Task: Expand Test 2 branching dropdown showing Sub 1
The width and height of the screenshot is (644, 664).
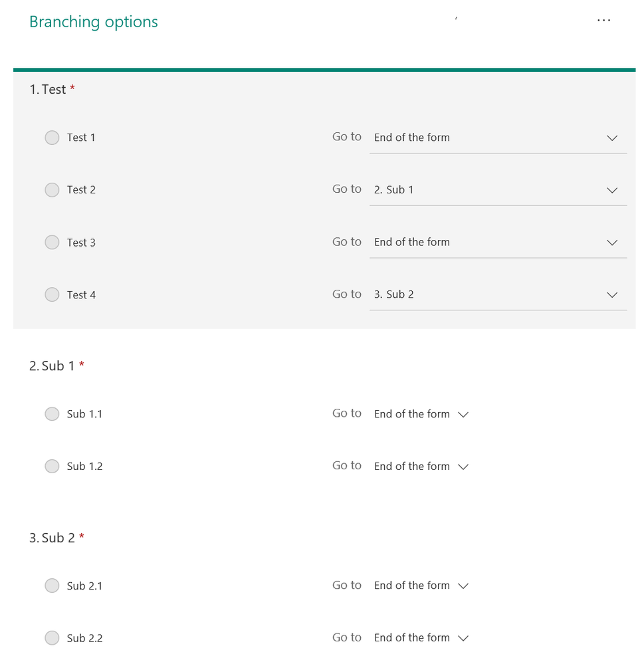Action: [497, 190]
